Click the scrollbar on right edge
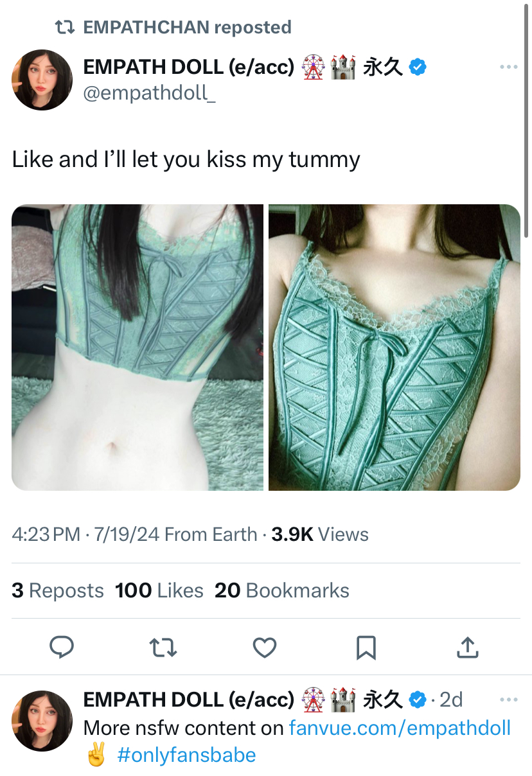532x776 pixels. pyautogui.click(x=528, y=119)
